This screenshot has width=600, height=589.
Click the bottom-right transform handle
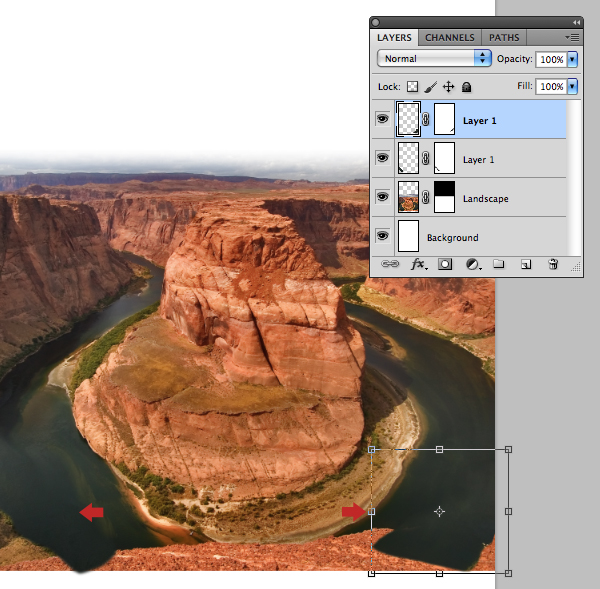508,573
